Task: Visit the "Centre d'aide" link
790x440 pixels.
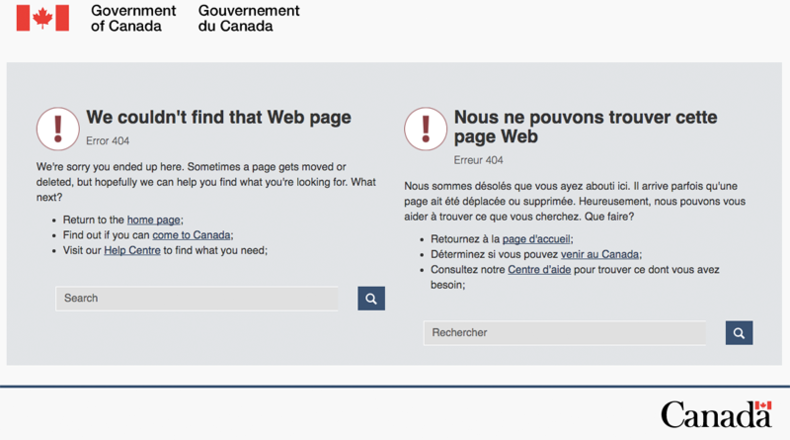Action: click(539, 269)
